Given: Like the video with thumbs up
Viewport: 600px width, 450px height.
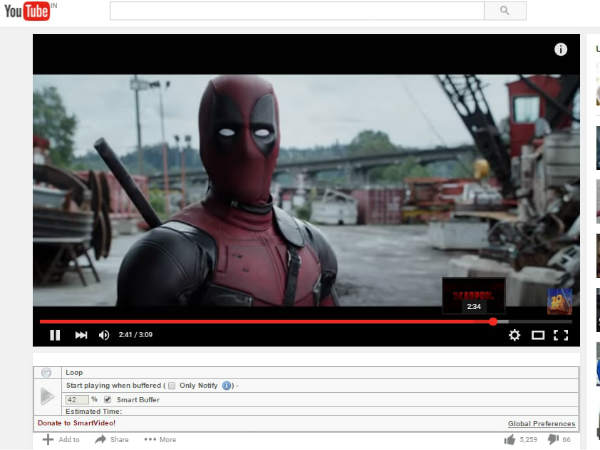Looking at the screenshot, I should [x=510, y=440].
